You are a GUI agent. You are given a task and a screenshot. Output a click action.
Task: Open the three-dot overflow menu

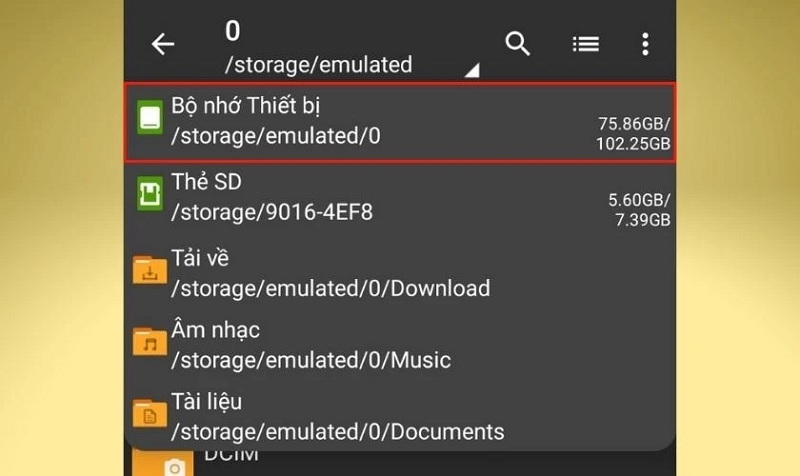645,44
